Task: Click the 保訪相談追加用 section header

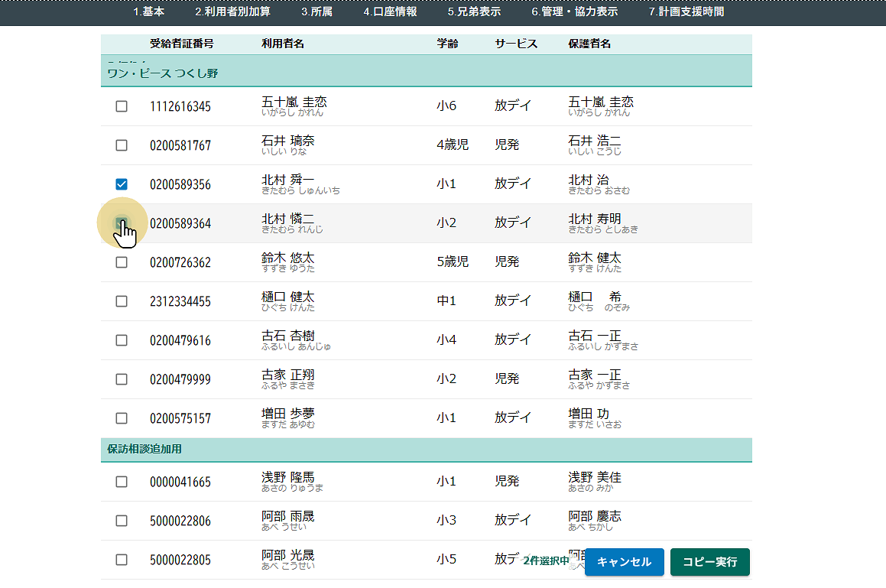Action: (144, 449)
